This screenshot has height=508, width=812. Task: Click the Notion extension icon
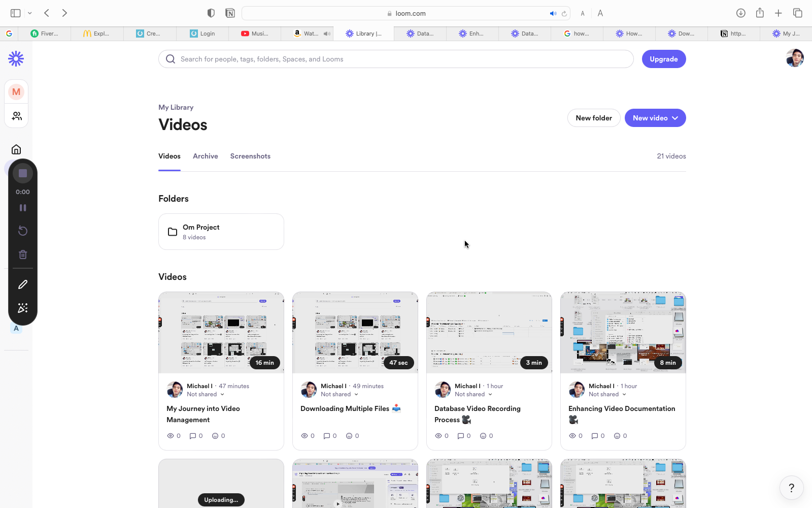coord(230,13)
